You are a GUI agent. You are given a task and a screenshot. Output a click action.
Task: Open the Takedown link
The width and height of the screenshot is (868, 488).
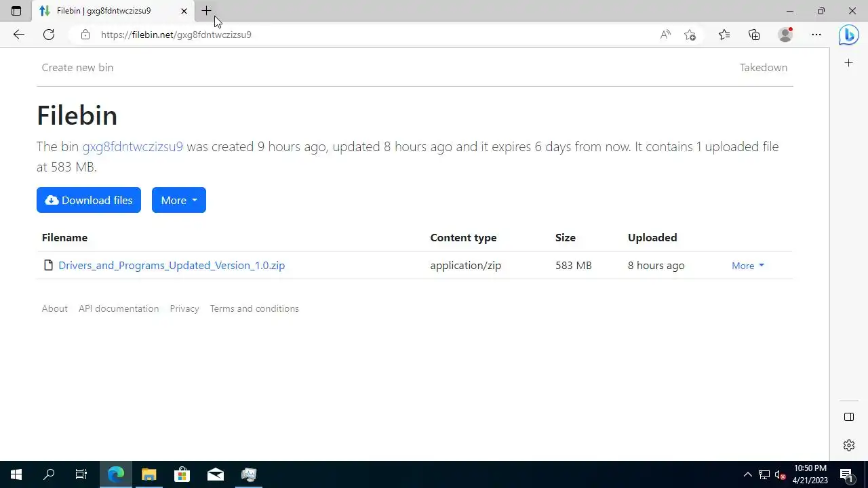764,67
